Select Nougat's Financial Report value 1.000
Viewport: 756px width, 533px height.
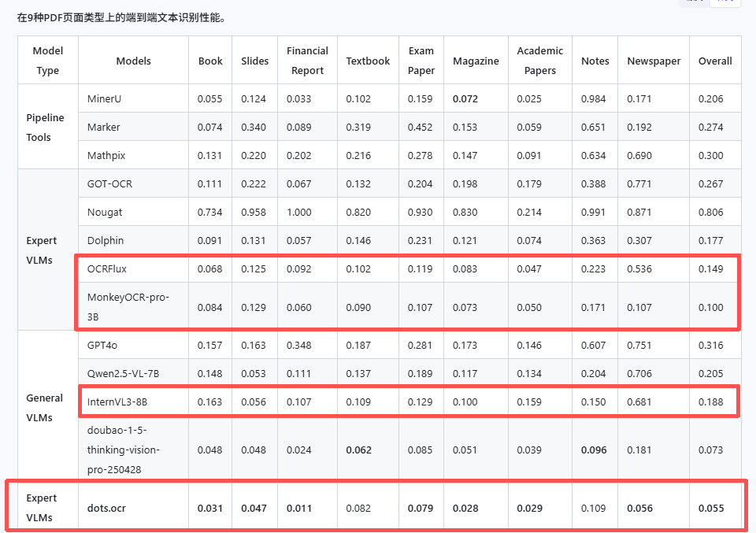tap(299, 212)
